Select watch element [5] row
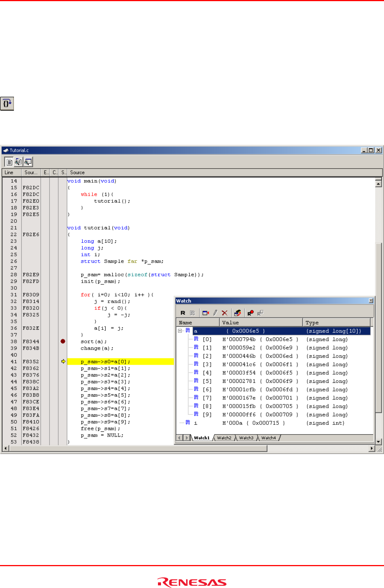This screenshot has width=384, height=588. click(x=207, y=381)
